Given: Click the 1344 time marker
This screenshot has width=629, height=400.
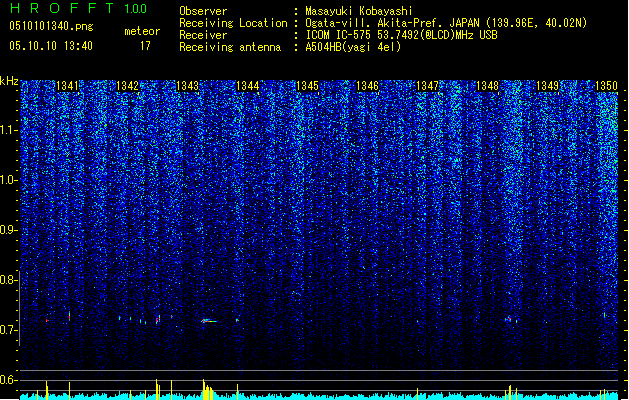Looking at the screenshot, I should pyautogui.click(x=248, y=86).
